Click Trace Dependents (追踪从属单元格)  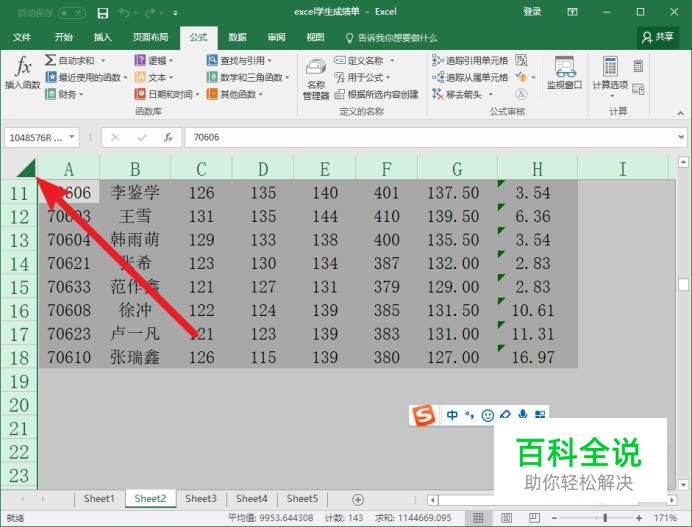click(470, 78)
